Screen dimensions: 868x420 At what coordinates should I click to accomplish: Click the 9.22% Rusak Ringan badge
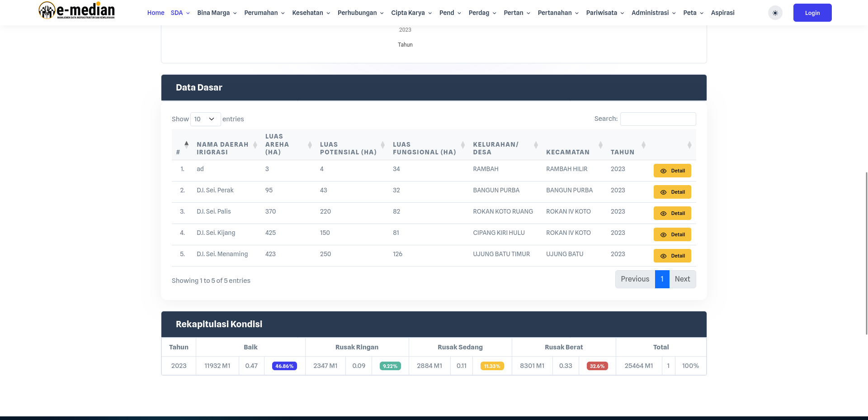[x=390, y=366]
